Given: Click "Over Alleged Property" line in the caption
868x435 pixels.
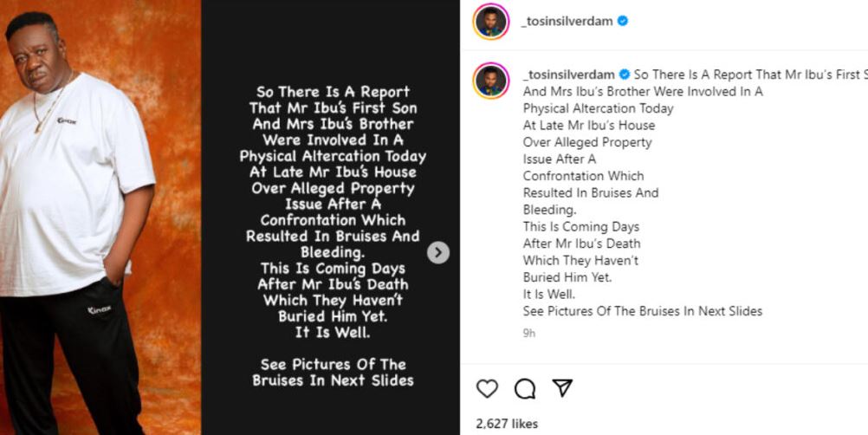Looking at the screenshot, I should click(587, 142).
